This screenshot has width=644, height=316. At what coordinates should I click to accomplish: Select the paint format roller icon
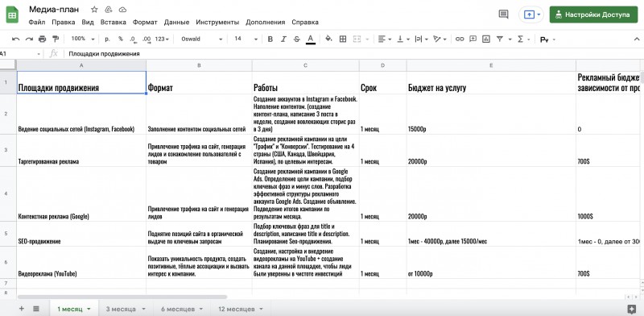(56, 39)
